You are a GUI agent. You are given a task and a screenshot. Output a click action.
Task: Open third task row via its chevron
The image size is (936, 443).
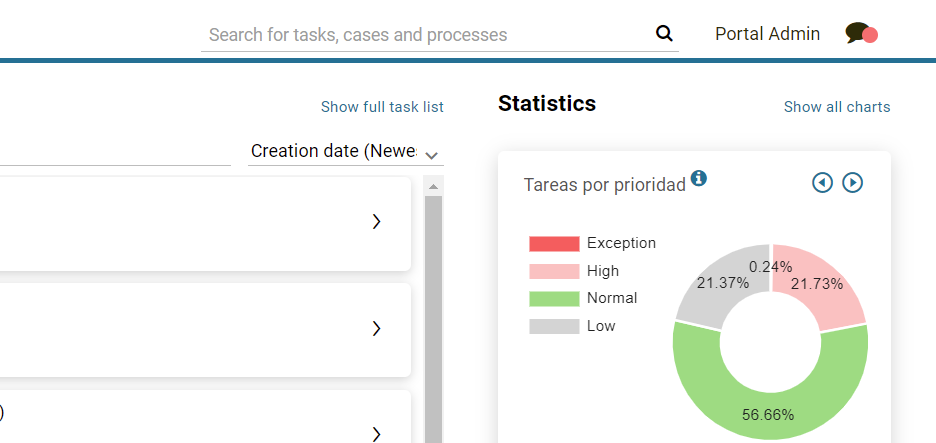point(377,433)
